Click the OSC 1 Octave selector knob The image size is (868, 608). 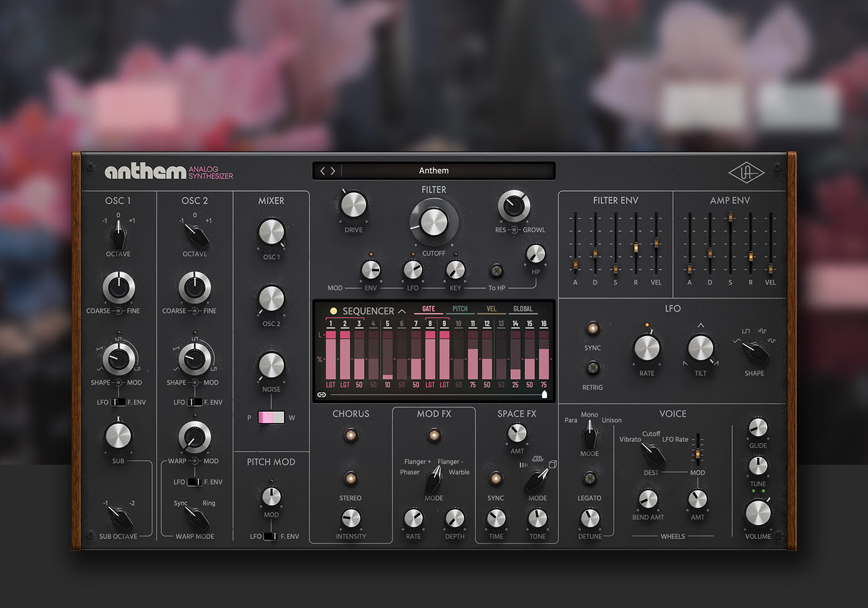118,235
